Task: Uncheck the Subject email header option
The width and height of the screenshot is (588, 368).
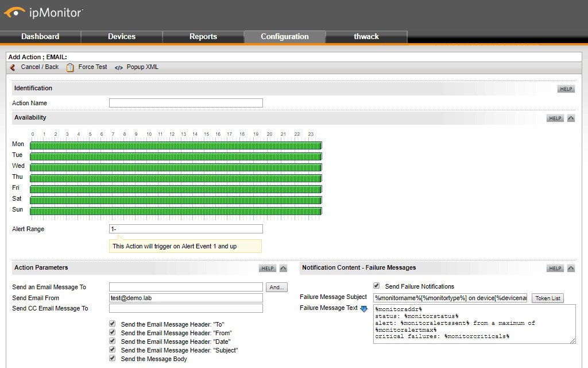Action: (x=113, y=350)
